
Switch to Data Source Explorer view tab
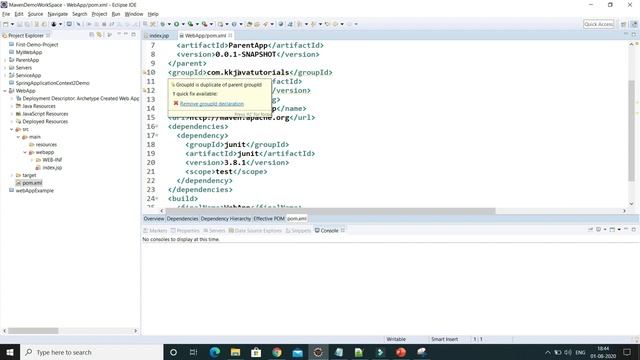point(255,231)
